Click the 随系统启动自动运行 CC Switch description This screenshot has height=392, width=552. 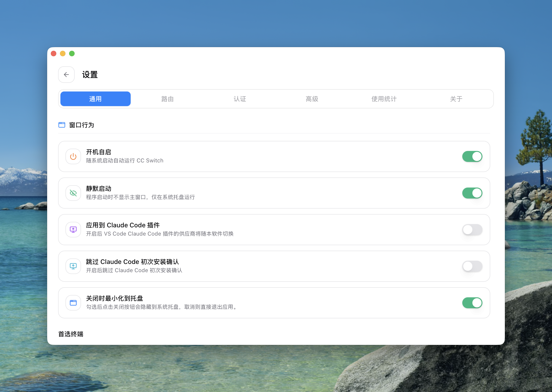coord(124,161)
